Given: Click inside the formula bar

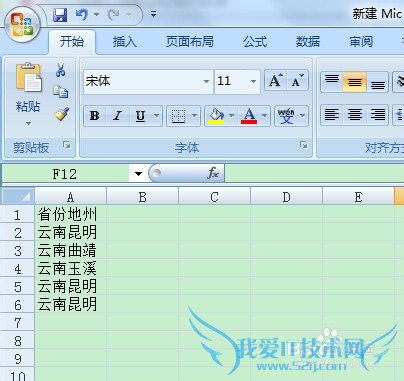Looking at the screenshot, I should 314,173.
